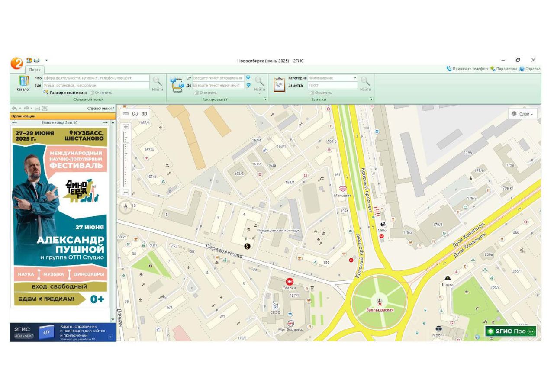Click the 2ГИС Про button
Image resolution: width=554 pixels, height=392 pixels.
coord(511,331)
